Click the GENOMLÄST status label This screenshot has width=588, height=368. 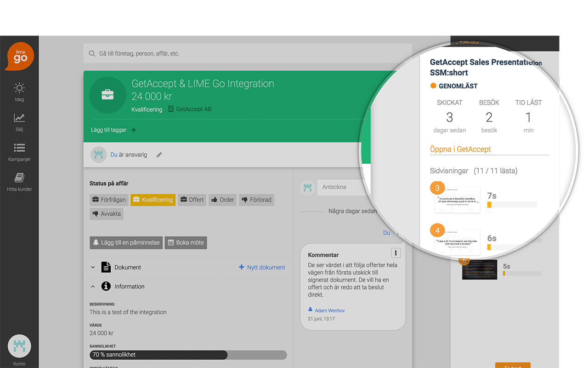[x=458, y=86]
